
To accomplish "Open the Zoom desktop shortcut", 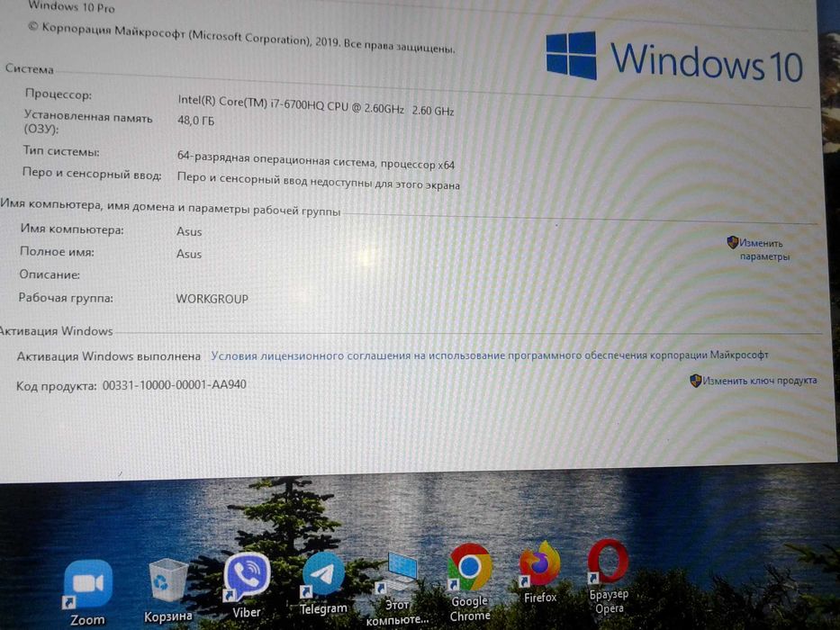I will pos(87,592).
